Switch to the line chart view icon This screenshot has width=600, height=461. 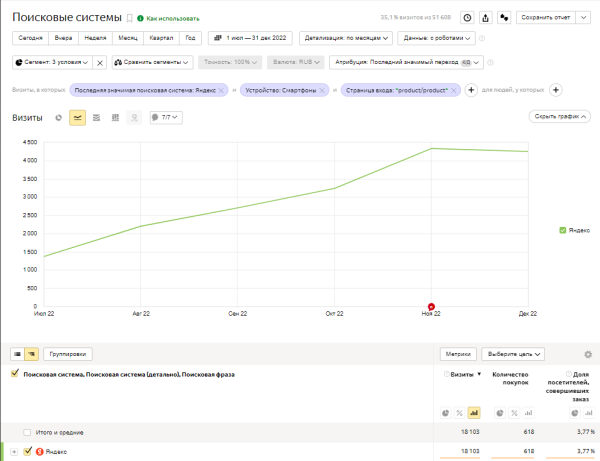(77, 117)
